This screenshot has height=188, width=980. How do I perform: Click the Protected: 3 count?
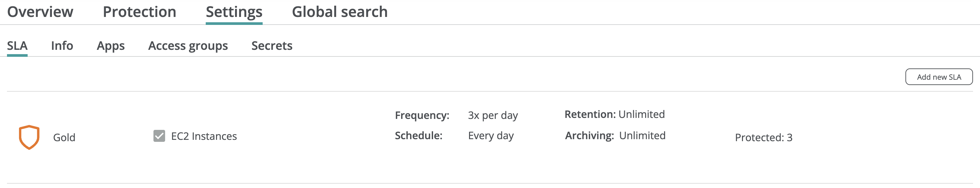point(764,138)
